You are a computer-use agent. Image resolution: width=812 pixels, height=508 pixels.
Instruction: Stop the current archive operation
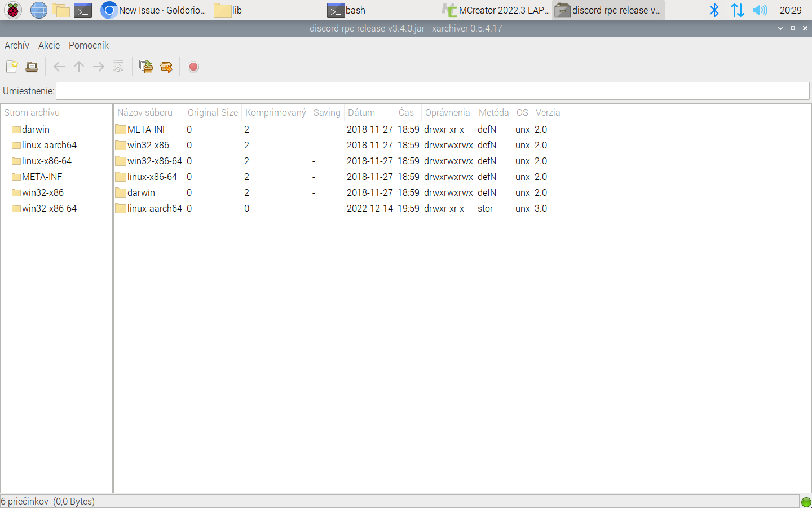193,67
